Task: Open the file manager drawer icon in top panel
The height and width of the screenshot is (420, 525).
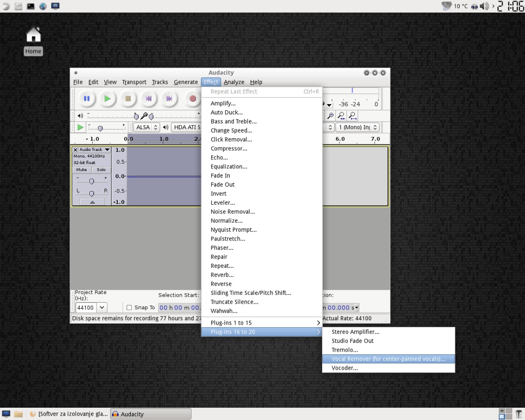Action: 18,6
